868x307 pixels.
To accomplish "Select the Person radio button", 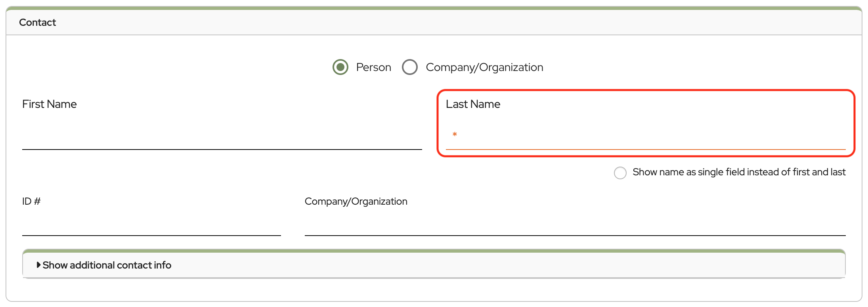I will [340, 67].
